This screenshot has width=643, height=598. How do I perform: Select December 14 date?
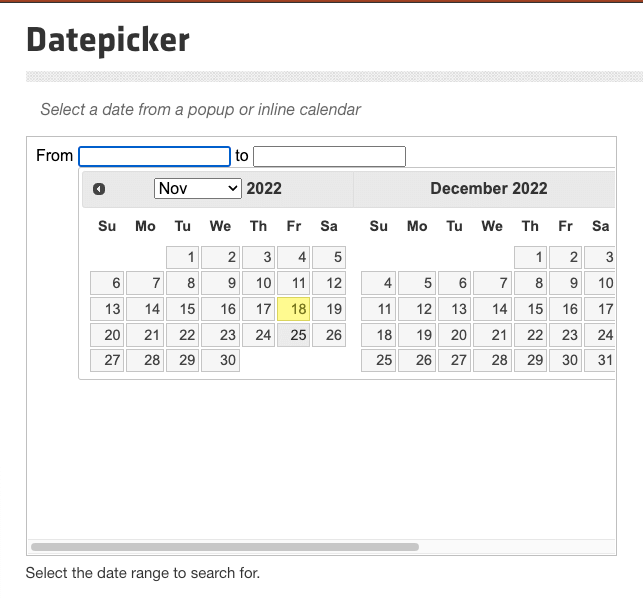point(494,309)
